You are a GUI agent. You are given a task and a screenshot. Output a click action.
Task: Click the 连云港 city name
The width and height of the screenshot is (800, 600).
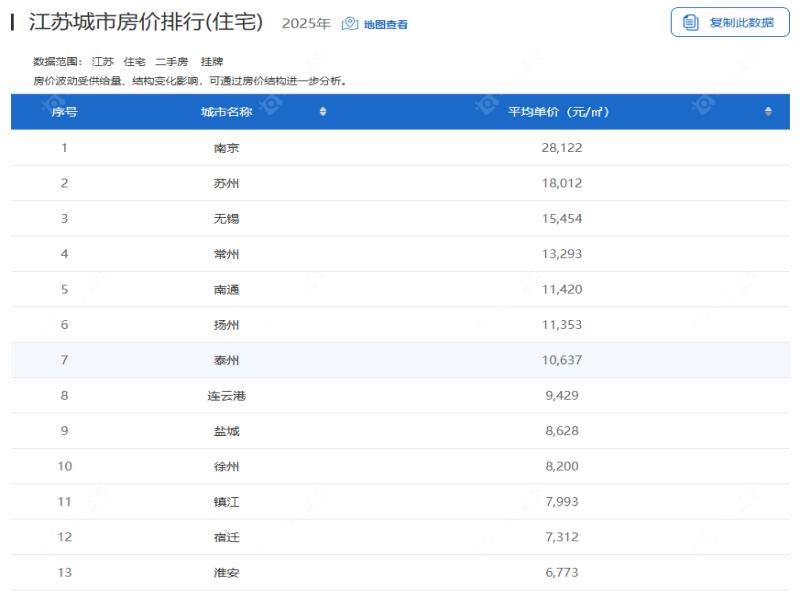226,396
